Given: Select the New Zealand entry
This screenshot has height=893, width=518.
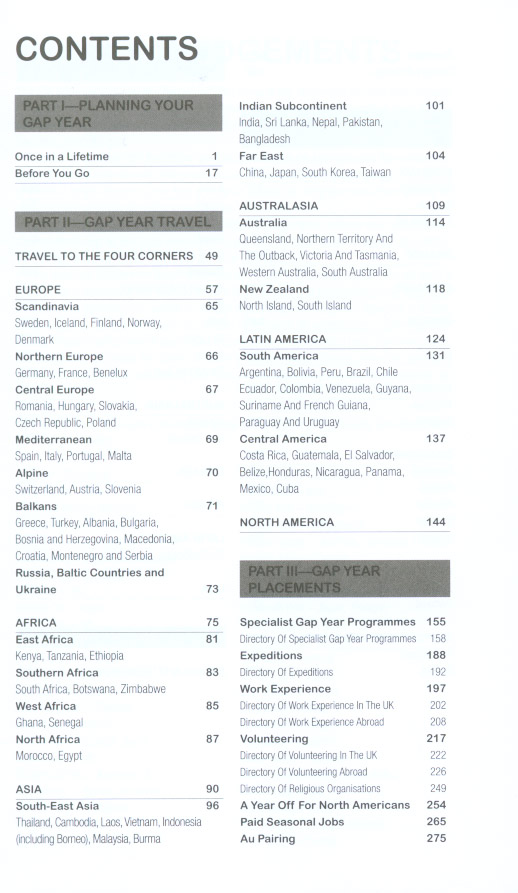Looking at the screenshot, I should click(342, 289).
